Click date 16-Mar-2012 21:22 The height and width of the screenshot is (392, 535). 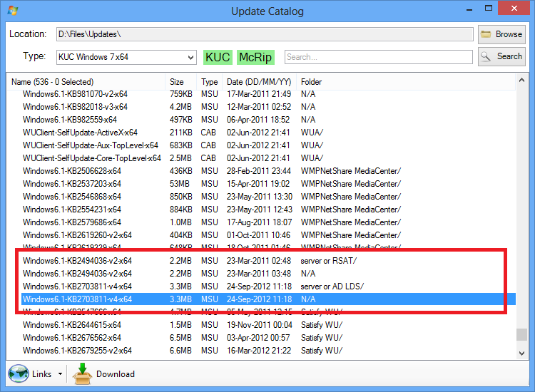tap(259, 351)
